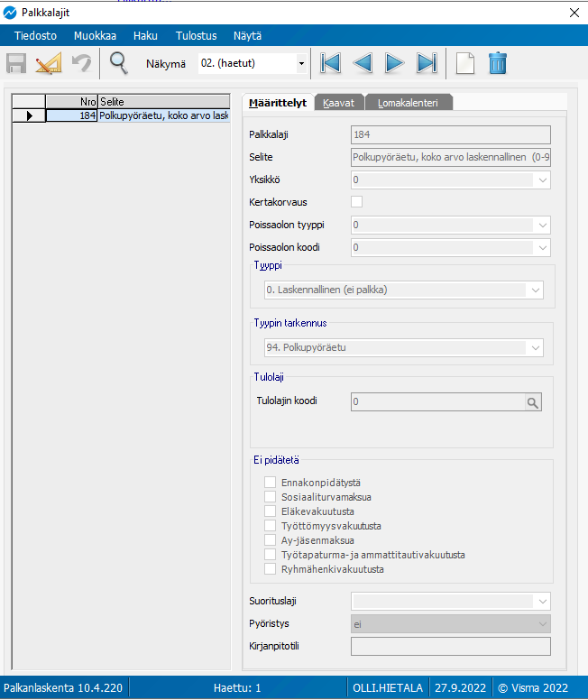Click the Nro column header
Screen dimensions: 588x700
click(71, 101)
